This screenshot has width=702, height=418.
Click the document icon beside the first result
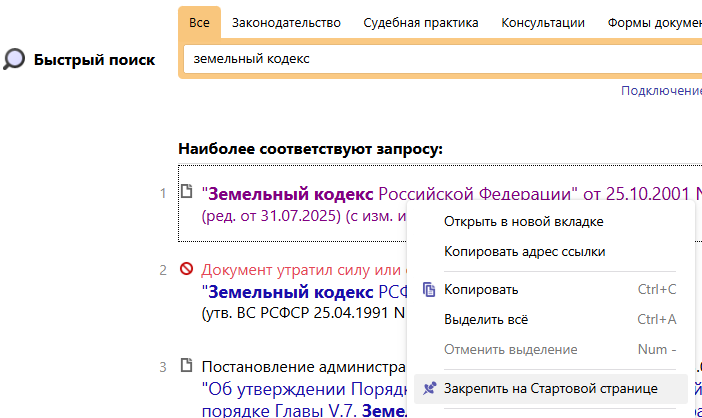click(186, 191)
